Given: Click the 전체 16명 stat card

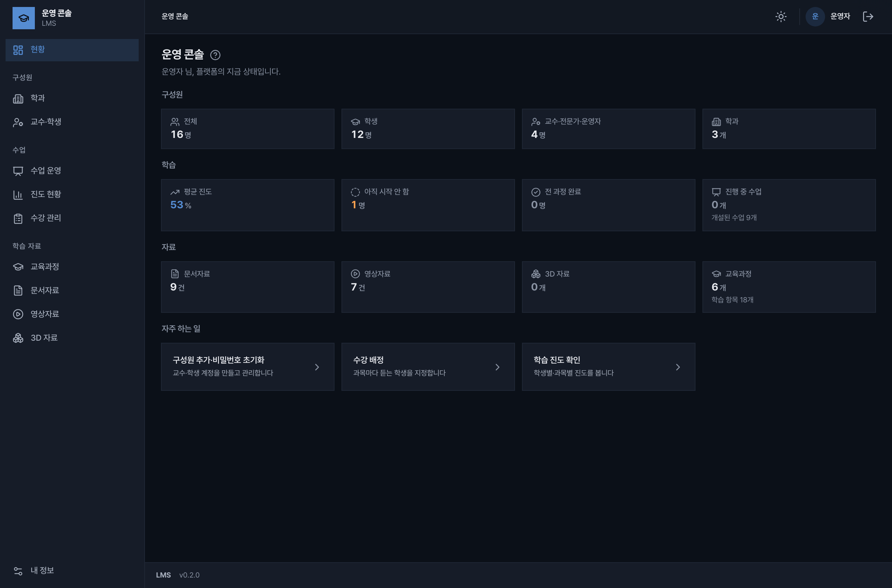Looking at the screenshot, I should [248, 129].
